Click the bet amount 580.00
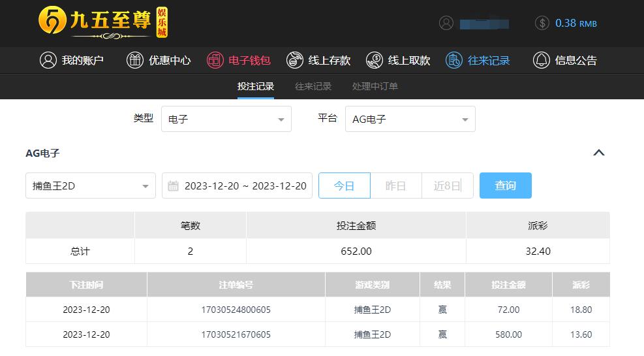644x356 pixels. pos(508,334)
